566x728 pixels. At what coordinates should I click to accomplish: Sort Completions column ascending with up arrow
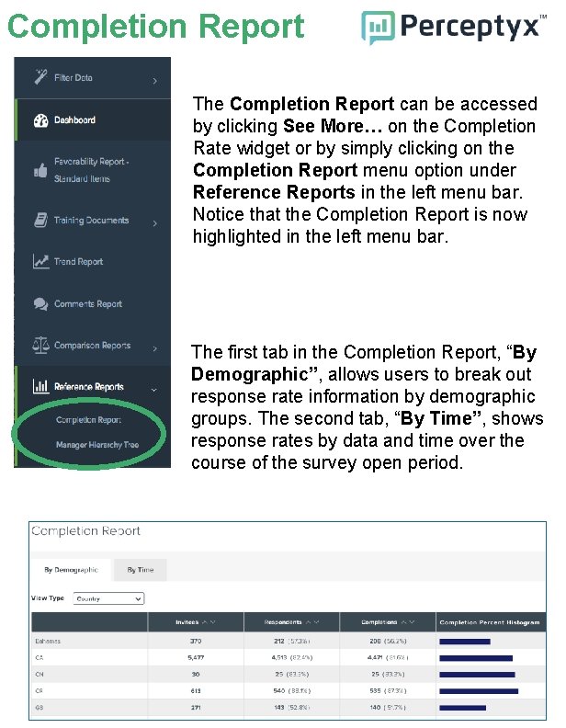click(403, 622)
